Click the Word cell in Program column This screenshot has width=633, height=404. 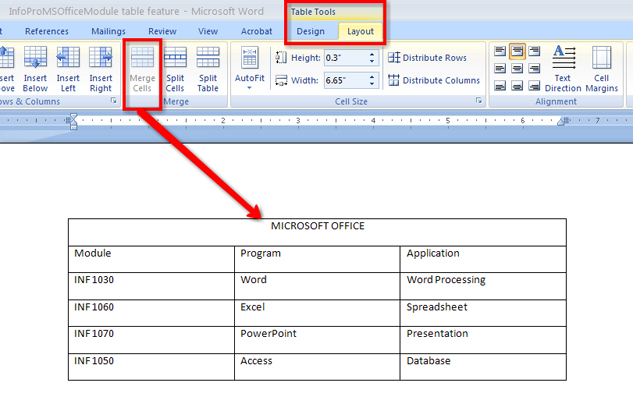tap(317, 286)
